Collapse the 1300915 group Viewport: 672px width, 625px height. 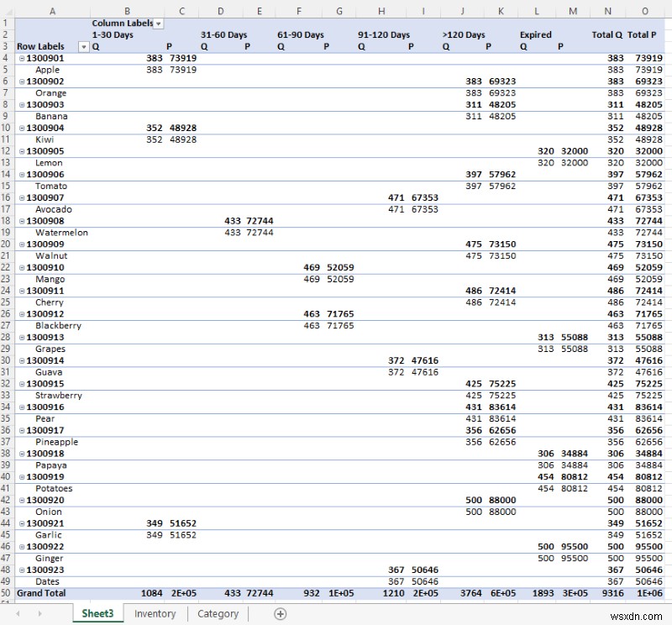(x=22, y=384)
